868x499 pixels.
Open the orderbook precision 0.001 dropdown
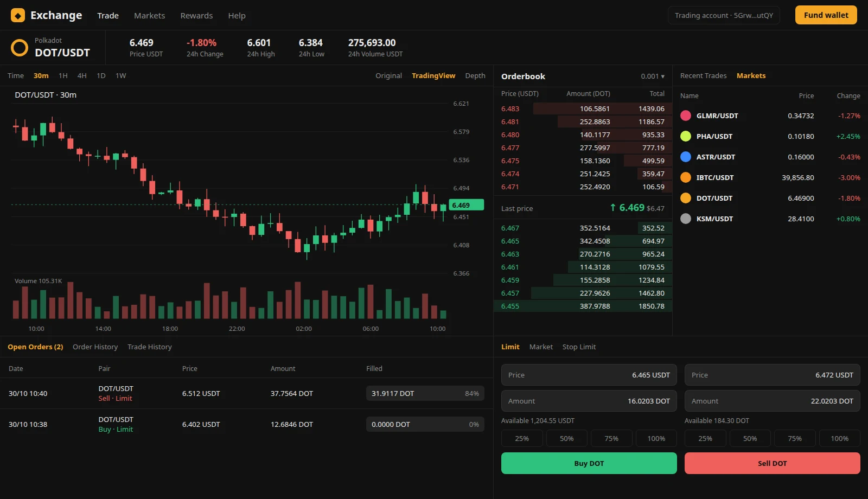click(653, 76)
